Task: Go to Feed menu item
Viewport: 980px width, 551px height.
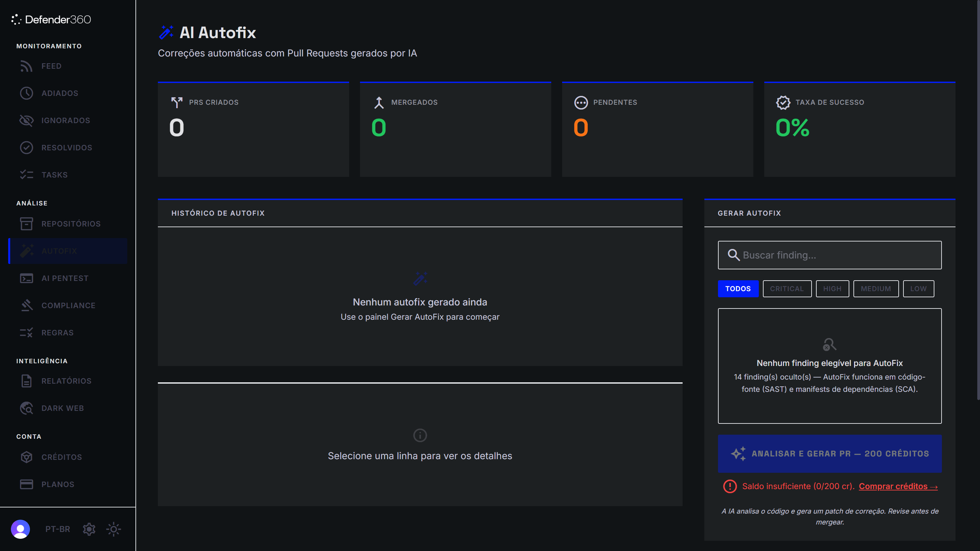Action: (68, 66)
